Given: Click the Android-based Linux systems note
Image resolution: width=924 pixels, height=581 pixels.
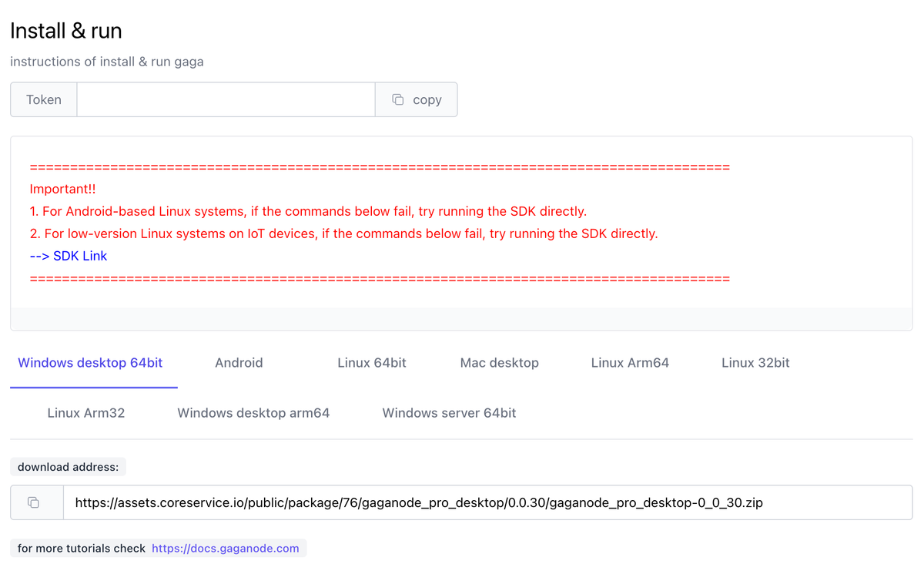Looking at the screenshot, I should click(x=308, y=211).
